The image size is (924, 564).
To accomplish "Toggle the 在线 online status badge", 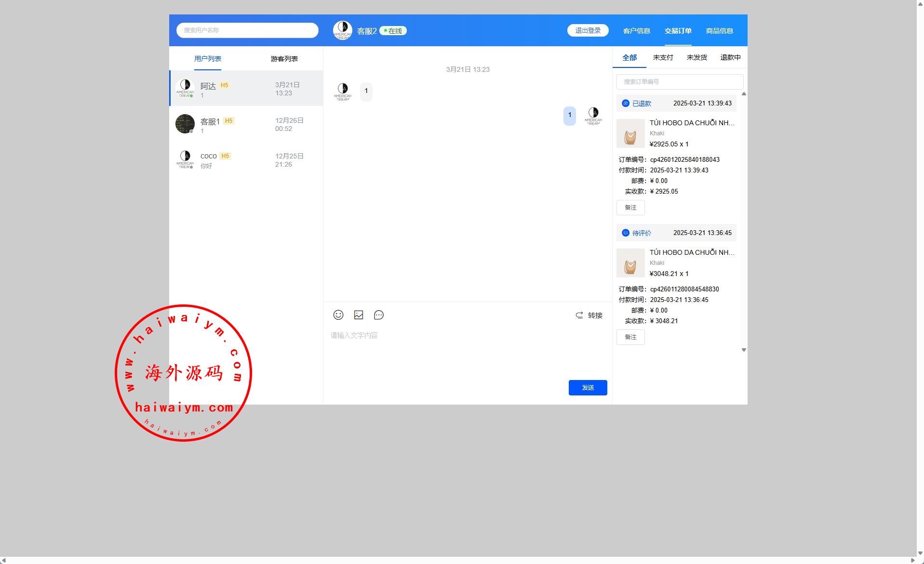I will coord(393,31).
